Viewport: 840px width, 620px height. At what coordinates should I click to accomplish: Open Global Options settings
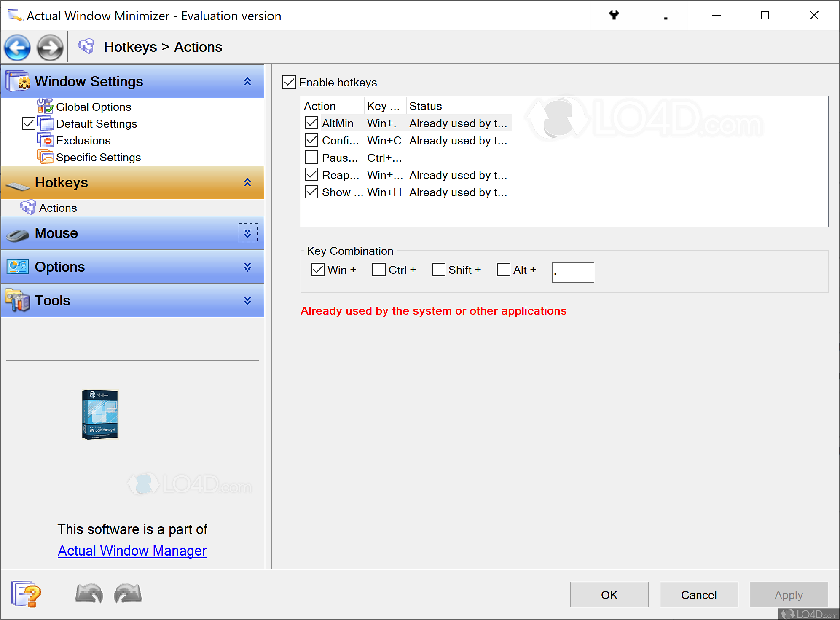click(94, 107)
